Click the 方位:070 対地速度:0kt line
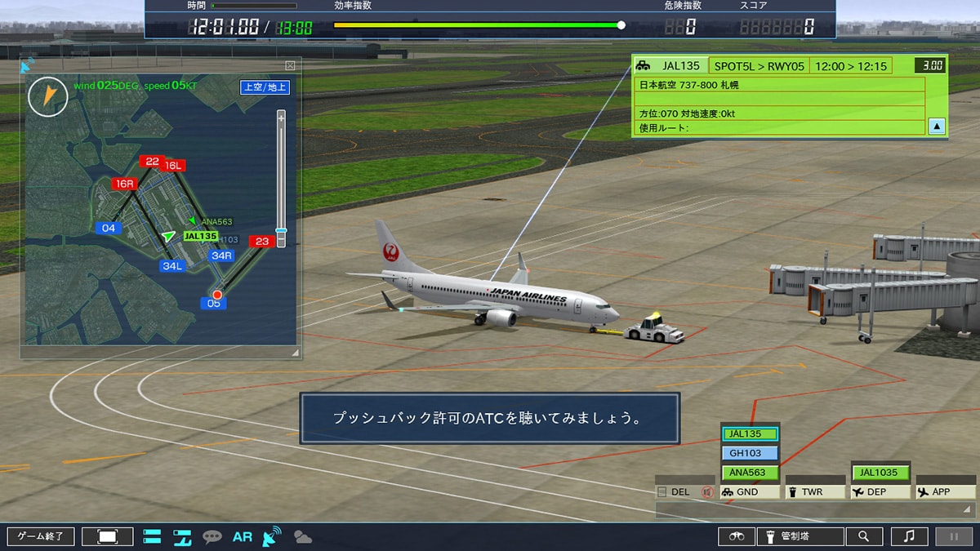This screenshot has width=980, height=551. [780, 113]
